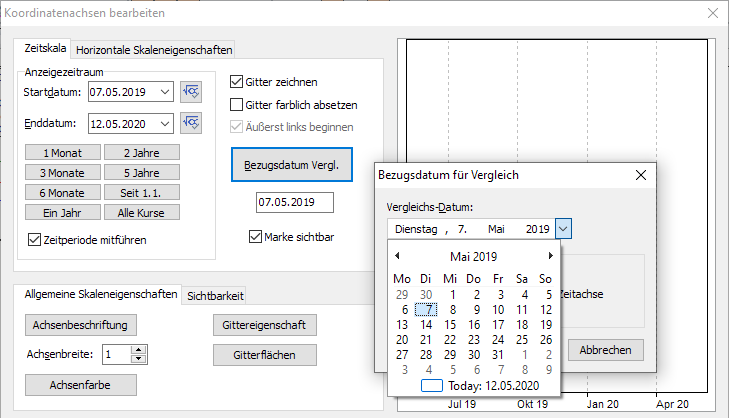Enable Gitter farblich absetzen
Screen dimensions: 729x418
tap(237, 104)
